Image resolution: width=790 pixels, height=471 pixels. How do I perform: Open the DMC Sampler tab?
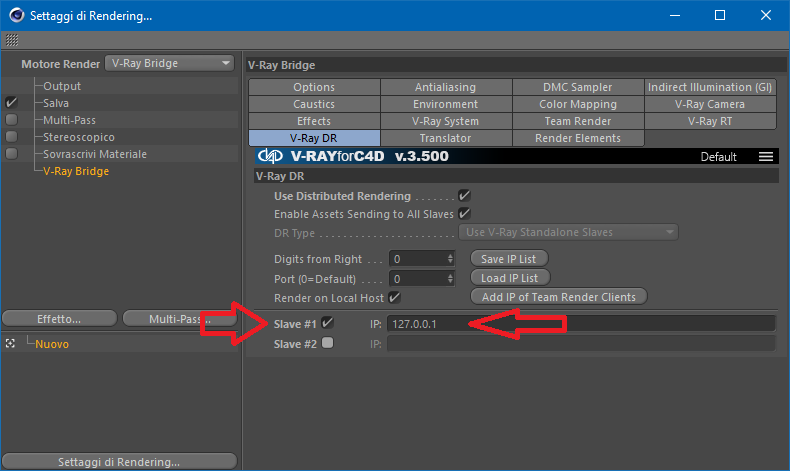click(x=578, y=87)
